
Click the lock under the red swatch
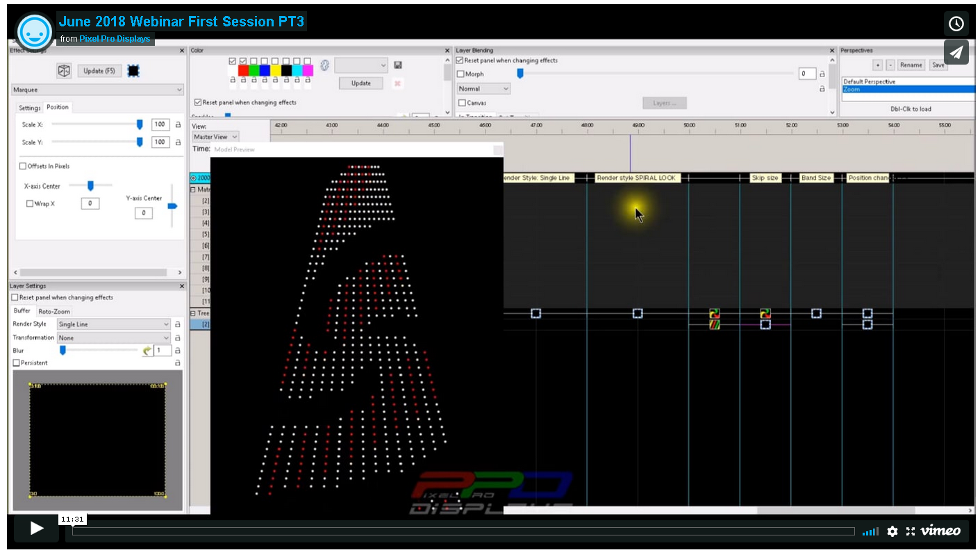[244, 81]
